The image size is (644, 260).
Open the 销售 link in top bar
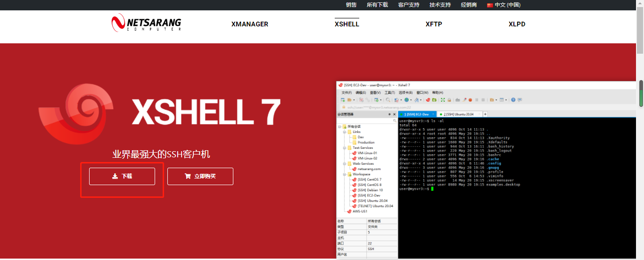tap(351, 5)
